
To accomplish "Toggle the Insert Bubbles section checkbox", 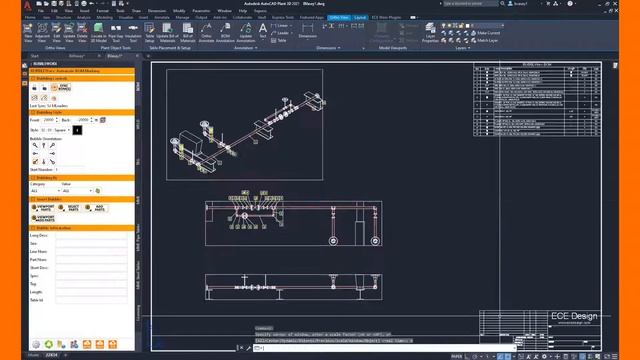I will pyautogui.click(x=33, y=199).
